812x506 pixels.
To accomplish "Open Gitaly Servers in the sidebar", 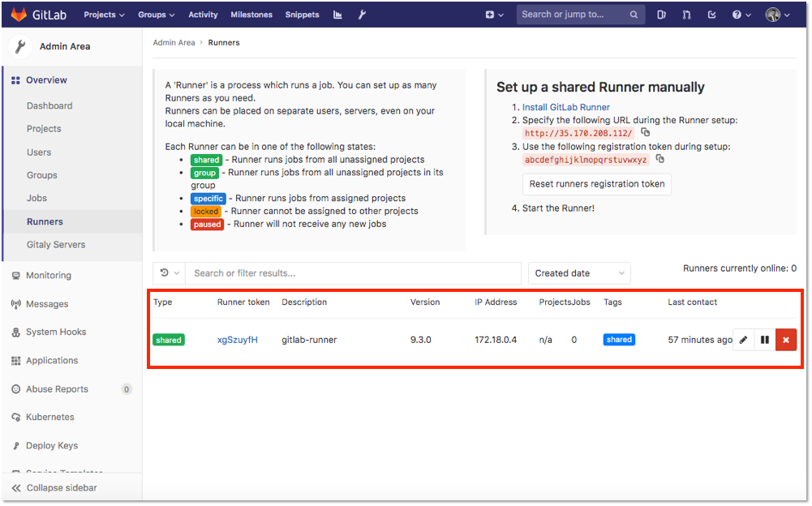I will (x=56, y=244).
